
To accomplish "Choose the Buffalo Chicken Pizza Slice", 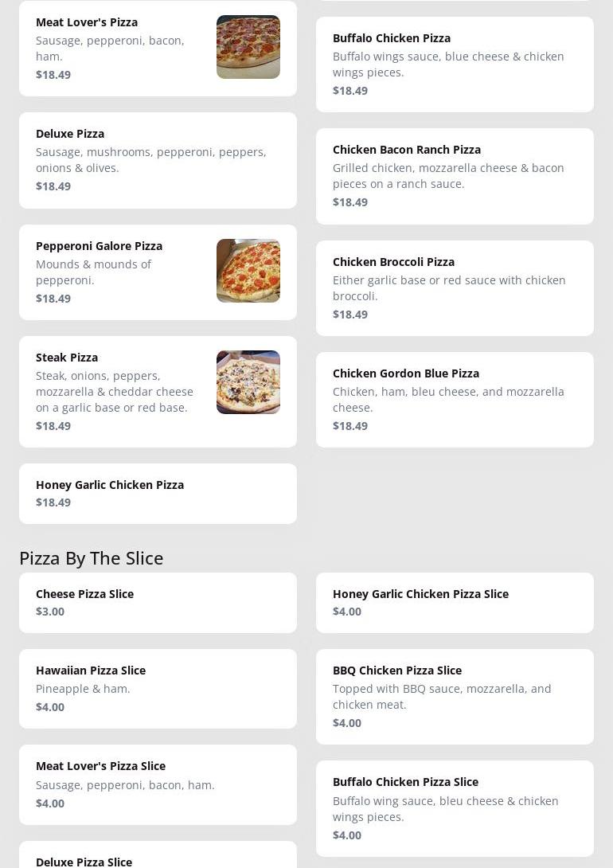I will 455,808.
